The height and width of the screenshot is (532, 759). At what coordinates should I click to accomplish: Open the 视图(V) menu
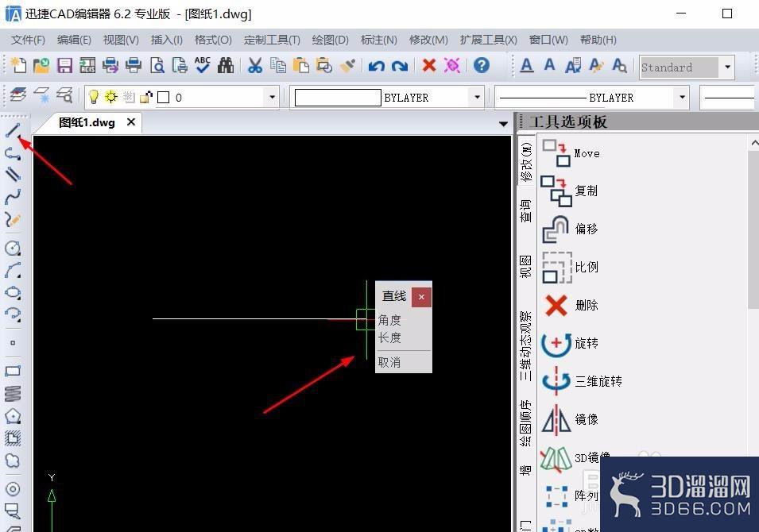coord(121,40)
